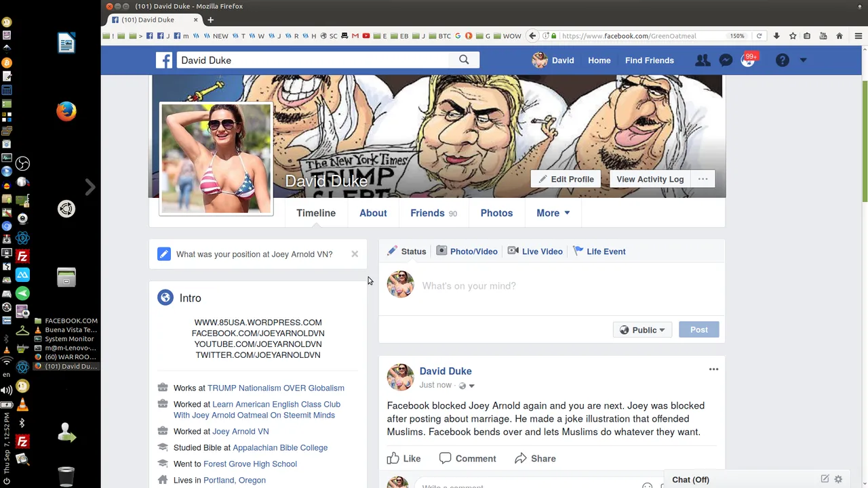This screenshot has width=868, height=488.
Task: Open the friend requests icon
Action: click(703, 60)
